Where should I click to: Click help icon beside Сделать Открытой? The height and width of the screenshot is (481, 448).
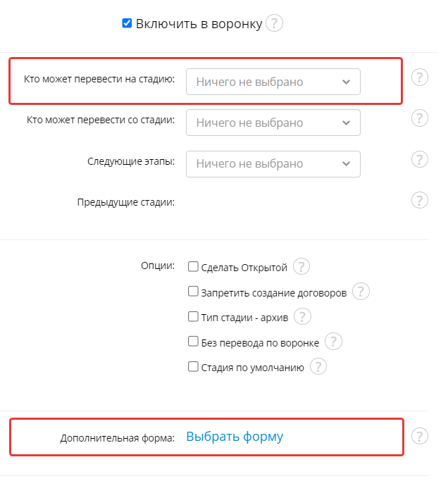(x=301, y=267)
